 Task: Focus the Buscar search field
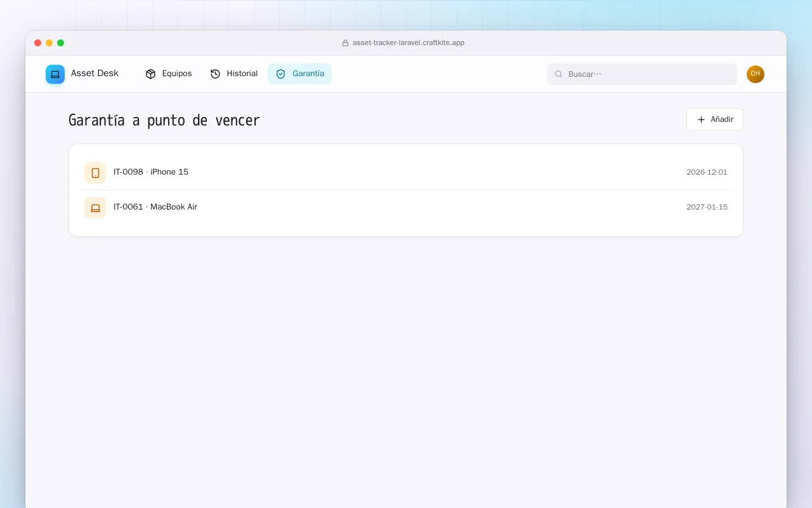(x=642, y=74)
